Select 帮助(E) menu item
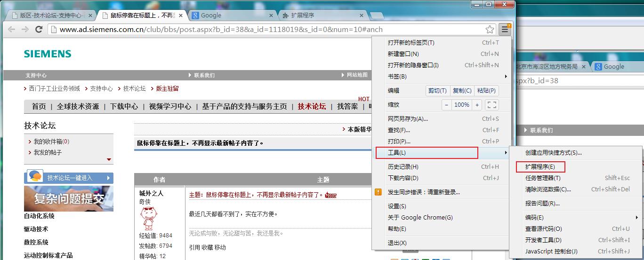This screenshot has width=644, height=260. [x=443, y=228]
